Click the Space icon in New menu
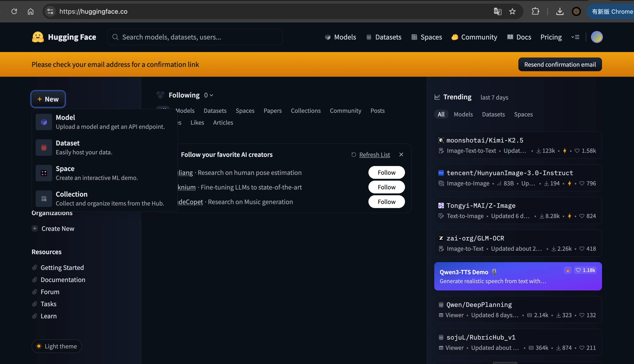The image size is (634, 364). (x=44, y=173)
